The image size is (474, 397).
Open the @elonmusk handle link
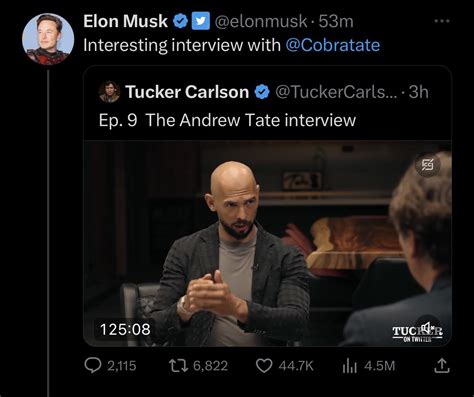(261, 21)
